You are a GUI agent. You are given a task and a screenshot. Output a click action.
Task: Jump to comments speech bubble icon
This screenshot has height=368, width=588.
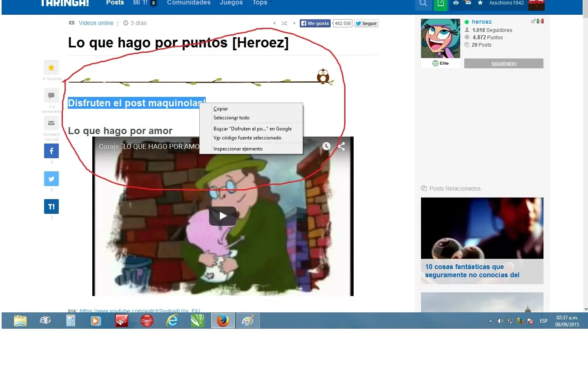51,96
